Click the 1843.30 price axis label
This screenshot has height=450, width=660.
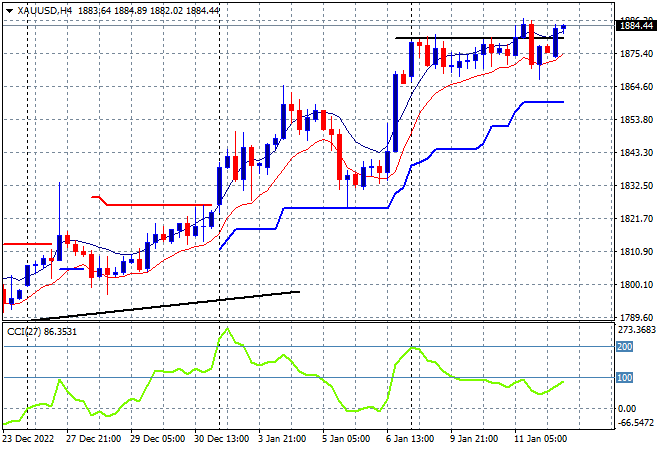[636, 152]
